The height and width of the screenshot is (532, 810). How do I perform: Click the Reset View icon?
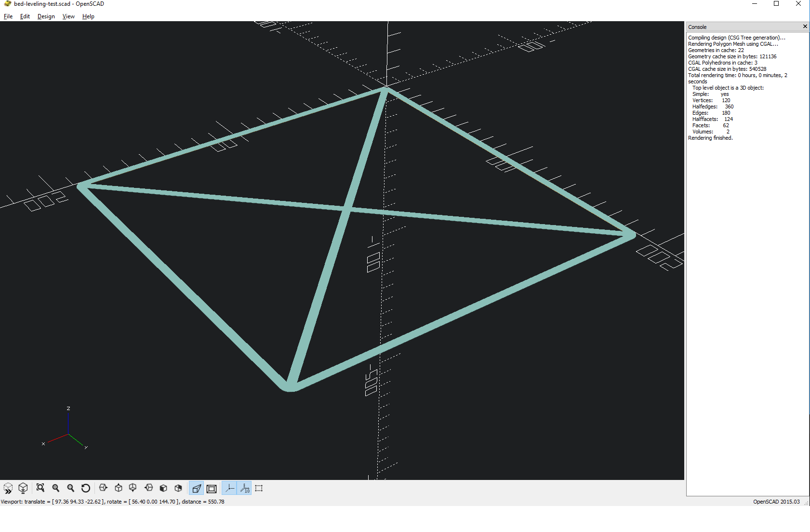pos(86,488)
